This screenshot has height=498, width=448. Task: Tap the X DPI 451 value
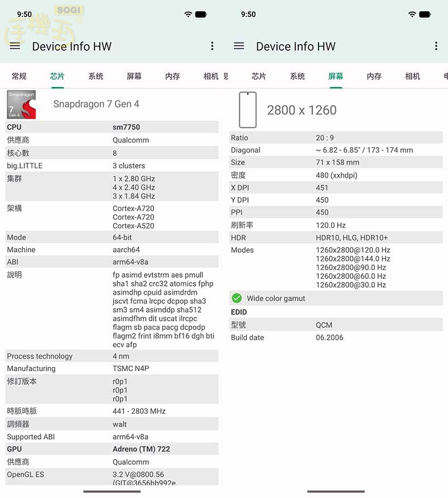[x=322, y=188]
